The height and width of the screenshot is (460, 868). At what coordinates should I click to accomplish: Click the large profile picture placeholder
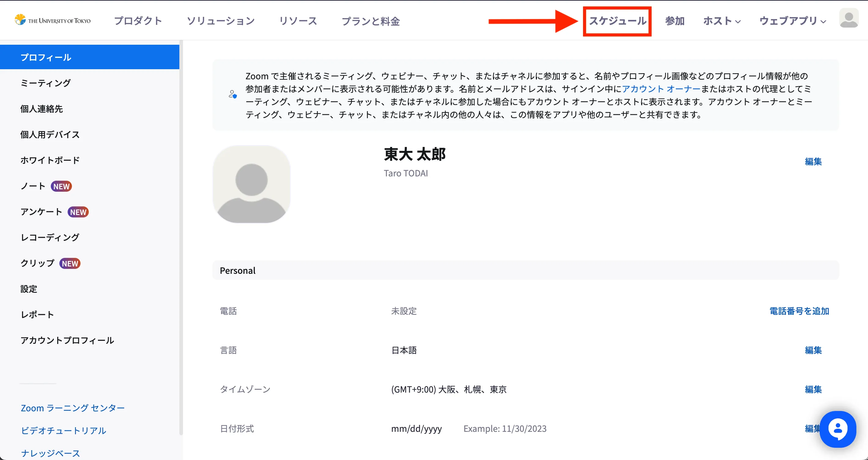point(251,184)
